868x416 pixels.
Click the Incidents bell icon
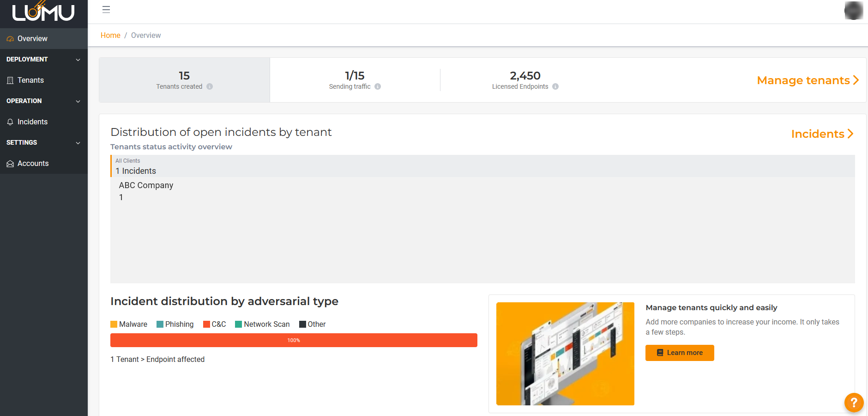pos(10,122)
